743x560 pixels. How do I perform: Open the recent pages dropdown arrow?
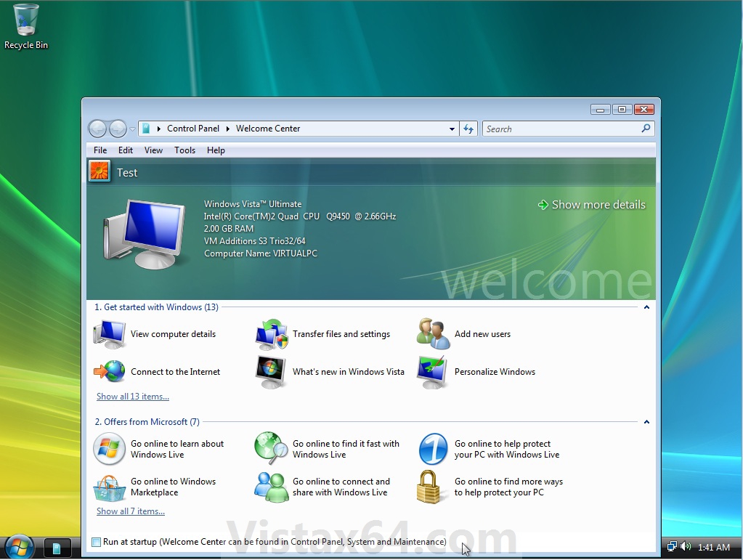coord(132,129)
